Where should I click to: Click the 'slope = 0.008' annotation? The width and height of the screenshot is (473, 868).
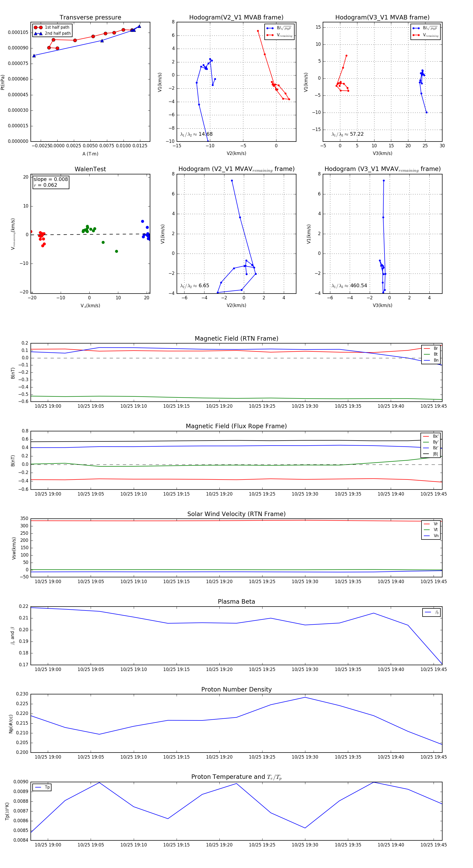[50, 179]
